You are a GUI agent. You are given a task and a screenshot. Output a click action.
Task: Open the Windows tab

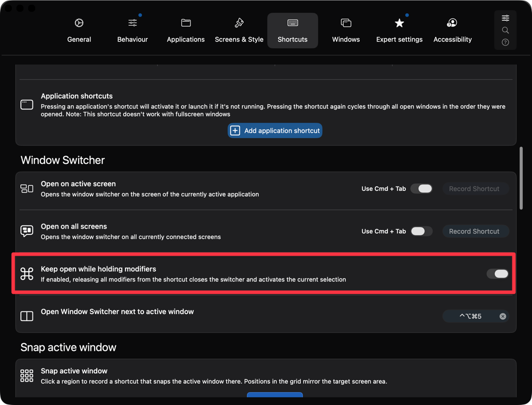[346, 30]
